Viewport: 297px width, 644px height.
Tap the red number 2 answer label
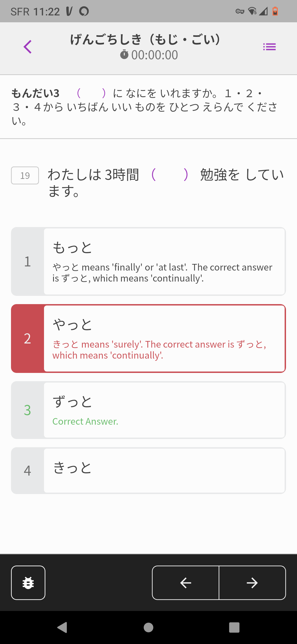tap(28, 339)
